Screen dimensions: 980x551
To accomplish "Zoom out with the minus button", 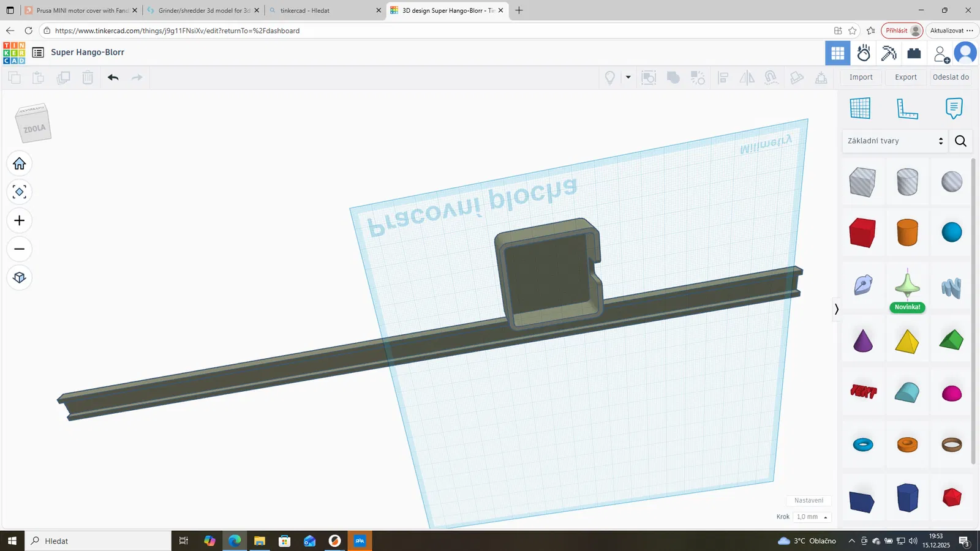I will coord(20,249).
